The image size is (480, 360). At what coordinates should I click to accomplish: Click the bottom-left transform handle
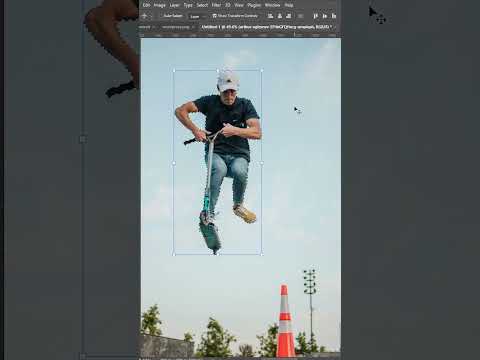point(174,254)
